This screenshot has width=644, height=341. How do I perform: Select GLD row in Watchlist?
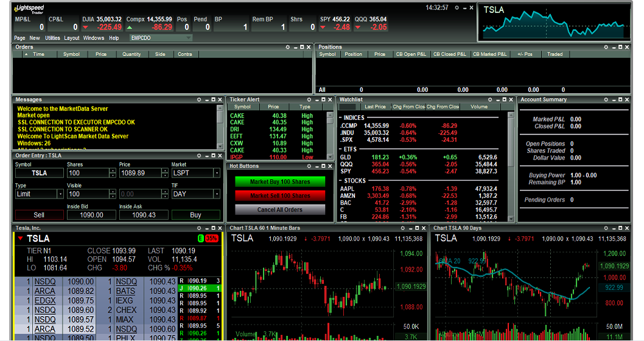419,157
